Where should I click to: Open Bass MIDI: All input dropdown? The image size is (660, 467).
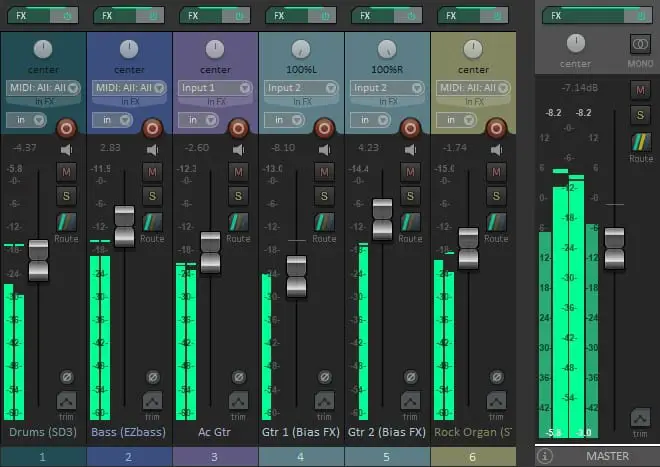coord(129,88)
